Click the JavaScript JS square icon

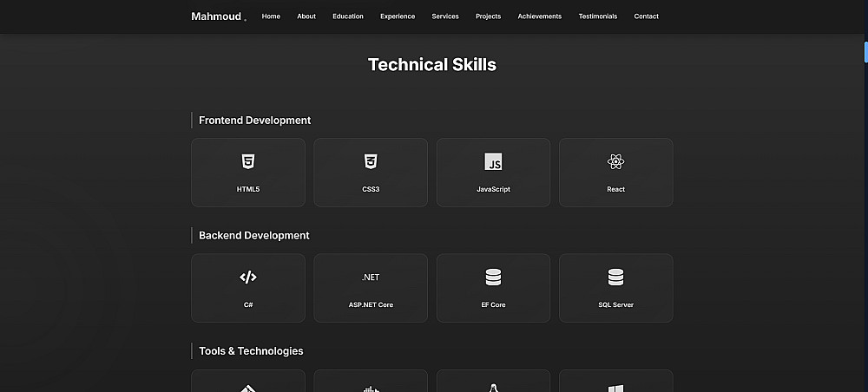[x=493, y=162]
